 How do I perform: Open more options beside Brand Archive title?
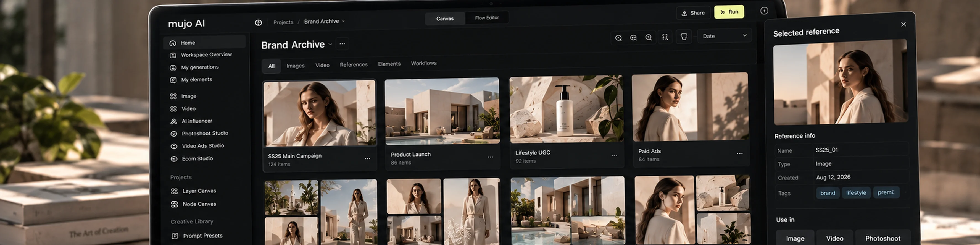click(342, 44)
